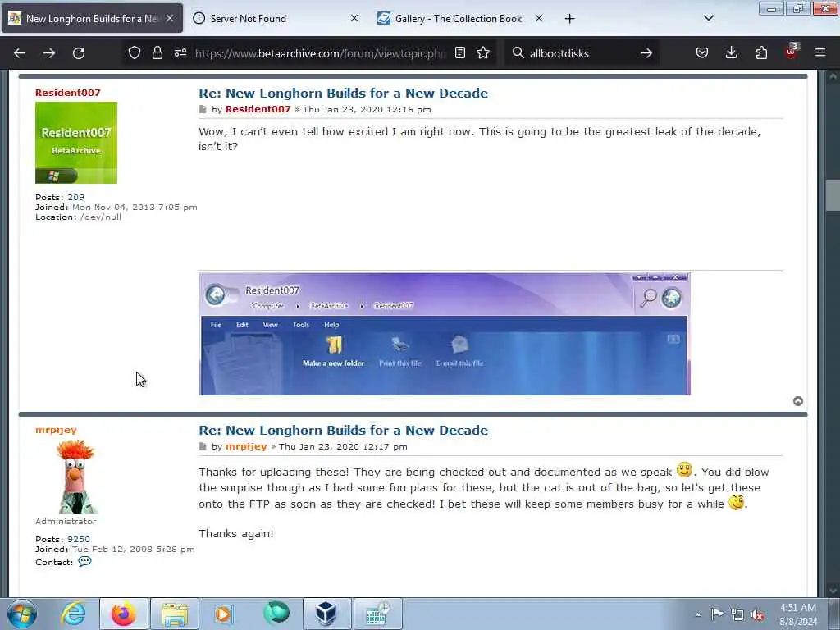
Task: Click the uBlock extension icon with badge
Action: click(792, 52)
